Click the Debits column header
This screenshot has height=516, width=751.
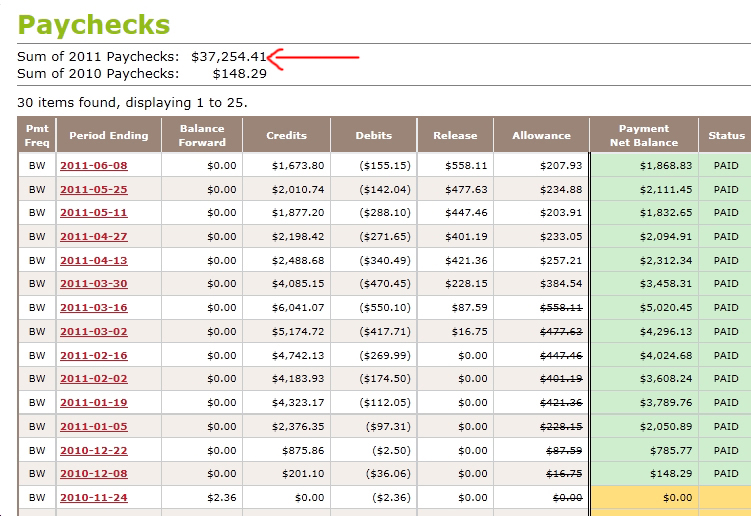(x=373, y=136)
